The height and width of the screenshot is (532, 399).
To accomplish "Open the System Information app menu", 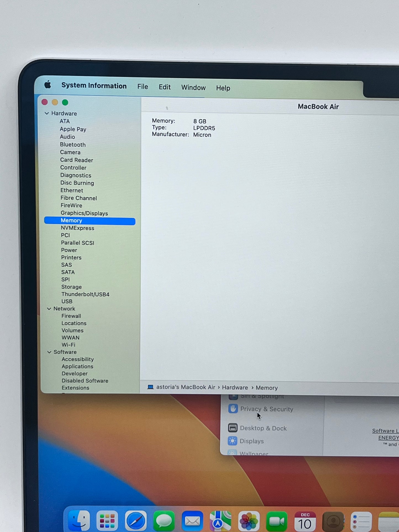I will pyautogui.click(x=94, y=86).
